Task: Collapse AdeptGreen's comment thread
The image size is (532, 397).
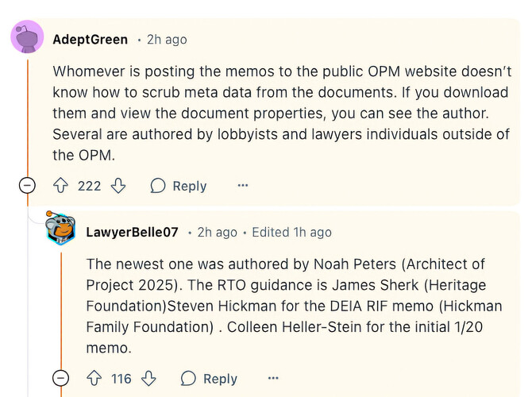Action: pos(27,186)
